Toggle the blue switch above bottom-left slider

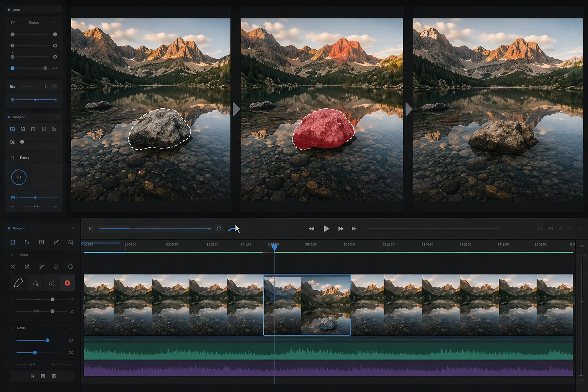(x=13, y=198)
